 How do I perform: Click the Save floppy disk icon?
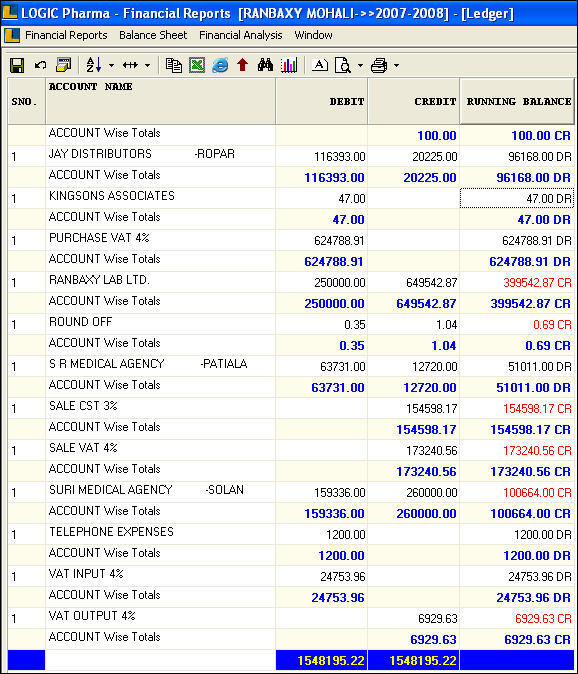click(x=17, y=65)
